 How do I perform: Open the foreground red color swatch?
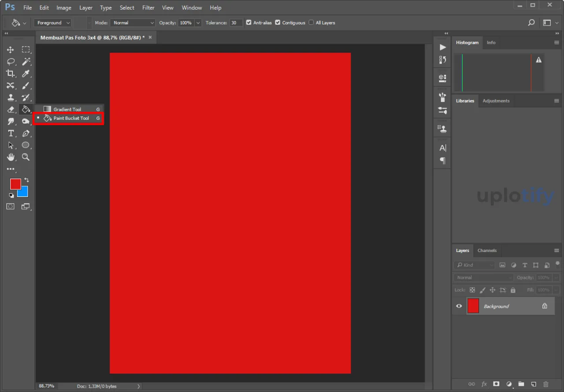[x=15, y=184]
